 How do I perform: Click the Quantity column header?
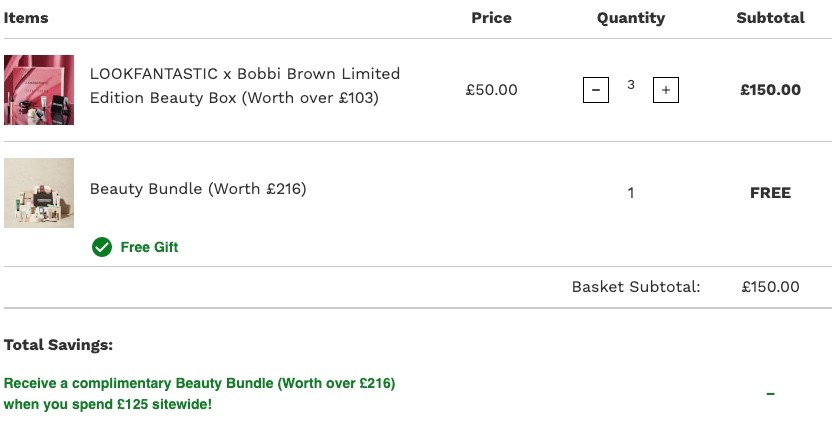630,18
